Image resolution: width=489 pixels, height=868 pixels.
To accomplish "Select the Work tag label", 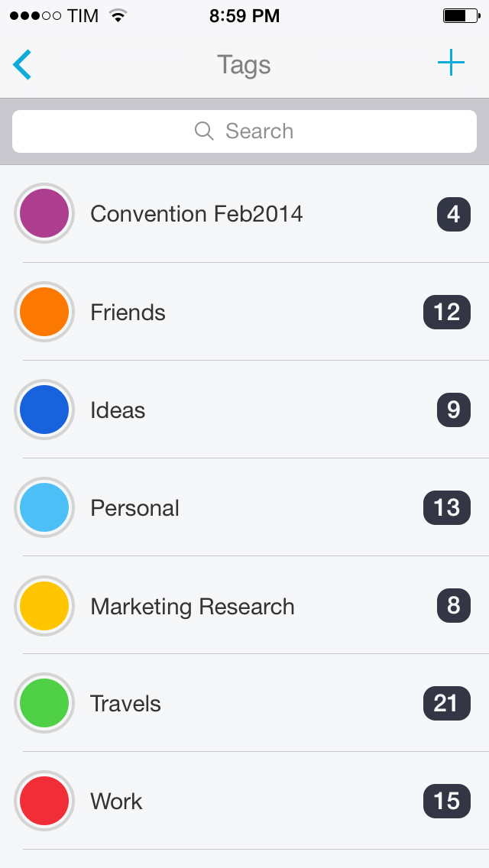I will (x=116, y=802).
